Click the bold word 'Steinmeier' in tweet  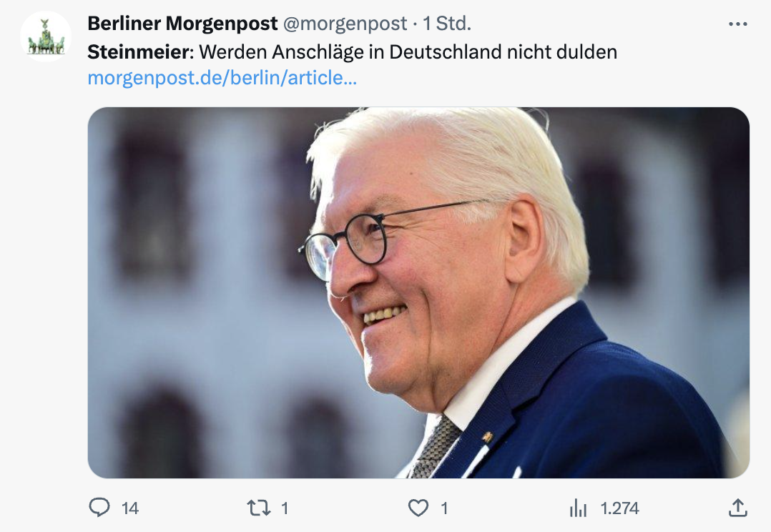point(139,51)
